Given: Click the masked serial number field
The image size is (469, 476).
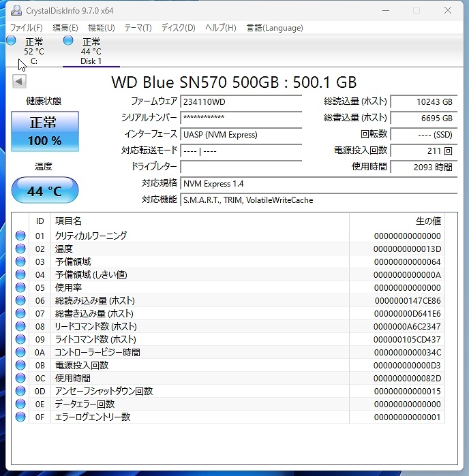Looking at the screenshot, I should click(241, 118).
